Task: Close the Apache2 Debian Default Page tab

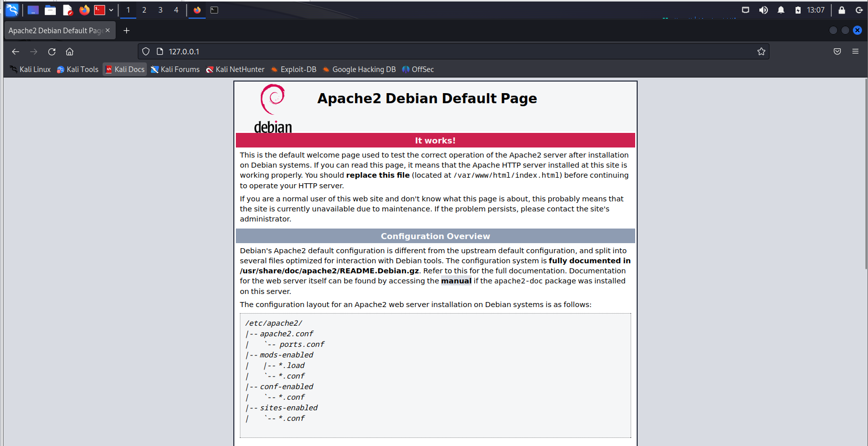Action: click(x=108, y=30)
